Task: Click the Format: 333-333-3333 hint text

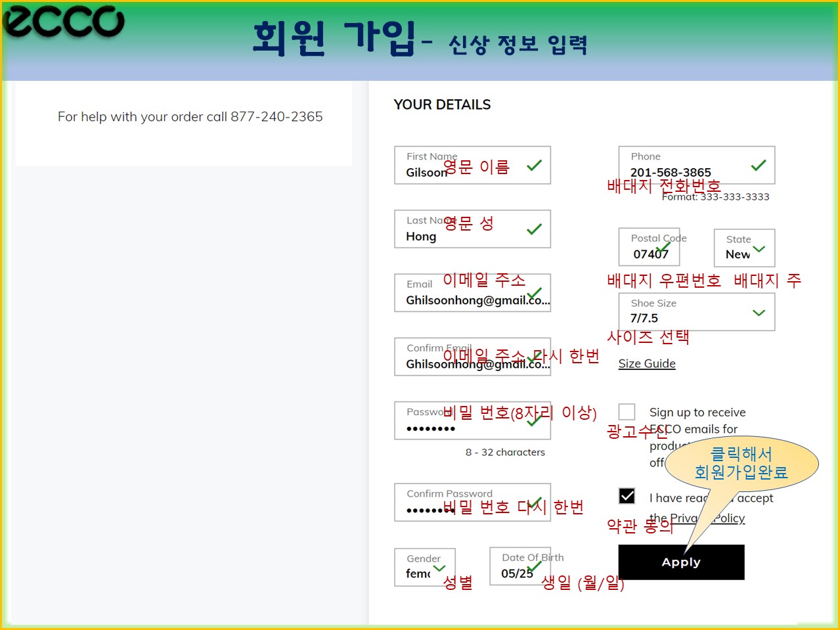Action: pyautogui.click(x=715, y=196)
